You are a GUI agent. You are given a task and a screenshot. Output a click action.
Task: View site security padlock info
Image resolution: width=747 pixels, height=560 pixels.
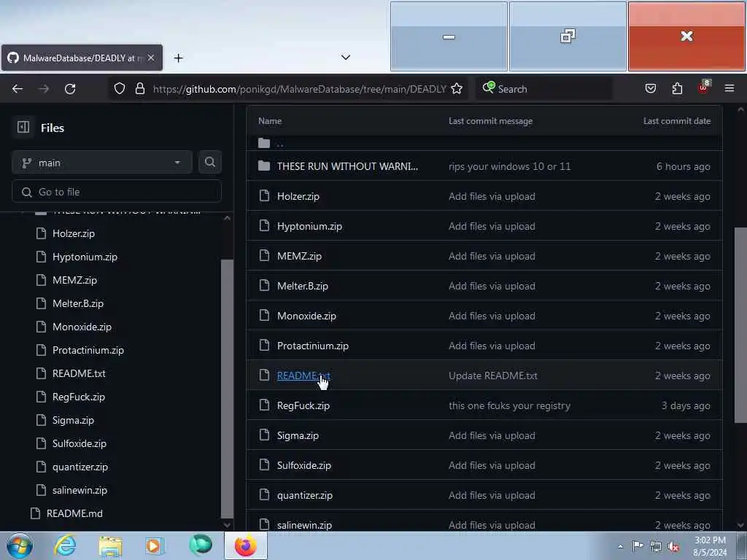click(140, 88)
